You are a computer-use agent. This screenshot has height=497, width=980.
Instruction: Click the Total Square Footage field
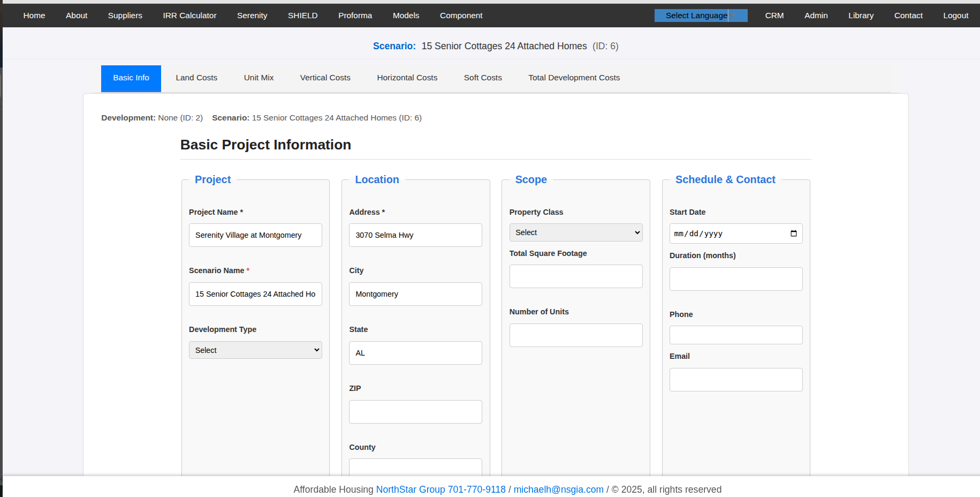(x=575, y=276)
